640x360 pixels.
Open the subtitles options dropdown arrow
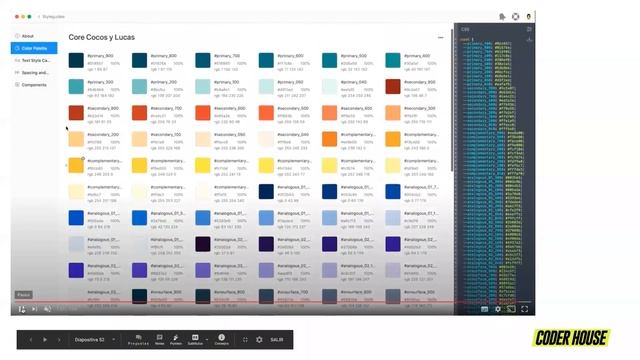[x=207, y=340]
